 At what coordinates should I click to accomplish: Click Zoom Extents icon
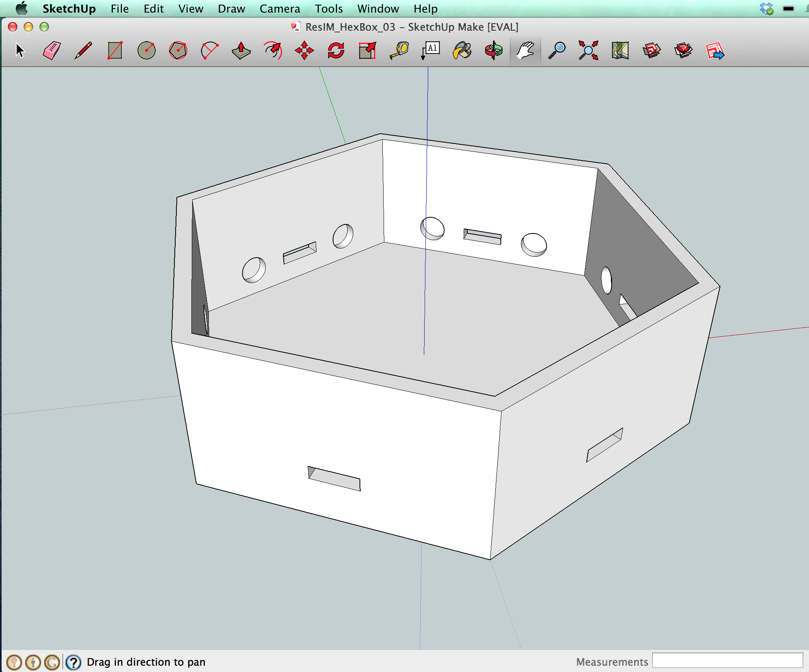click(x=588, y=50)
